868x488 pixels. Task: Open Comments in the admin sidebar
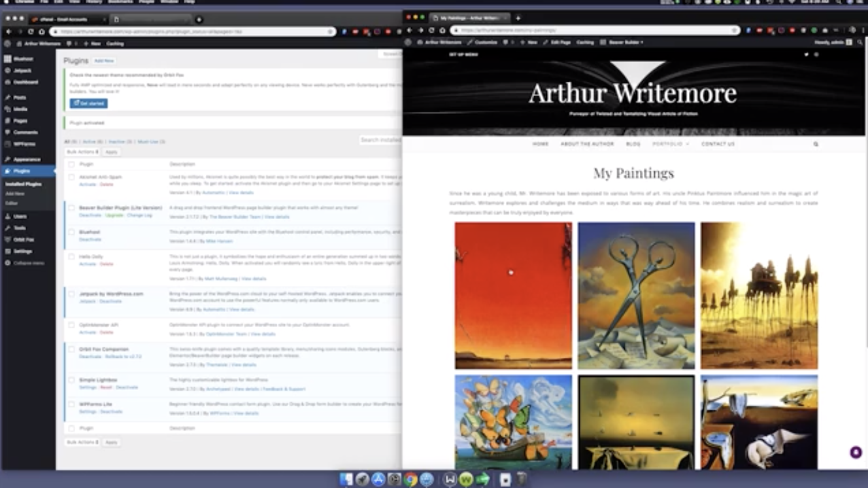point(25,132)
